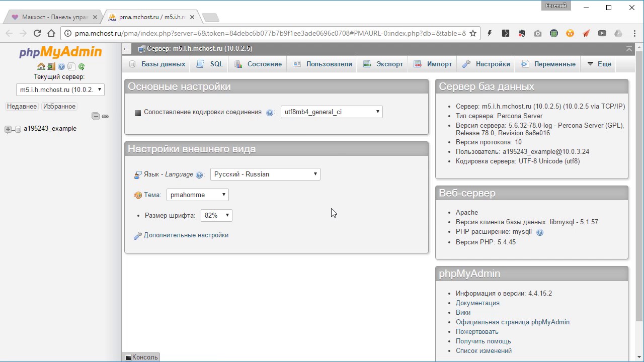The width and height of the screenshot is (644, 362).
Task: Click the Избранное button
Action: [59, 106]
